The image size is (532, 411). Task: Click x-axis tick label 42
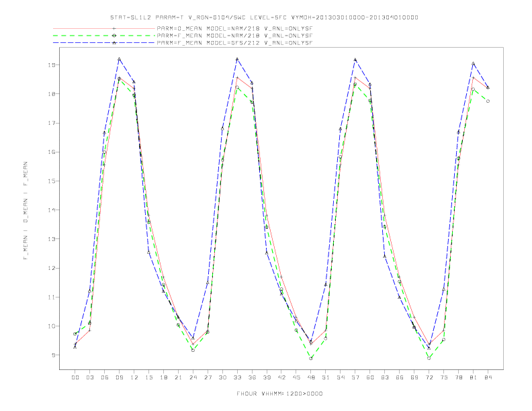click(281, 377)
